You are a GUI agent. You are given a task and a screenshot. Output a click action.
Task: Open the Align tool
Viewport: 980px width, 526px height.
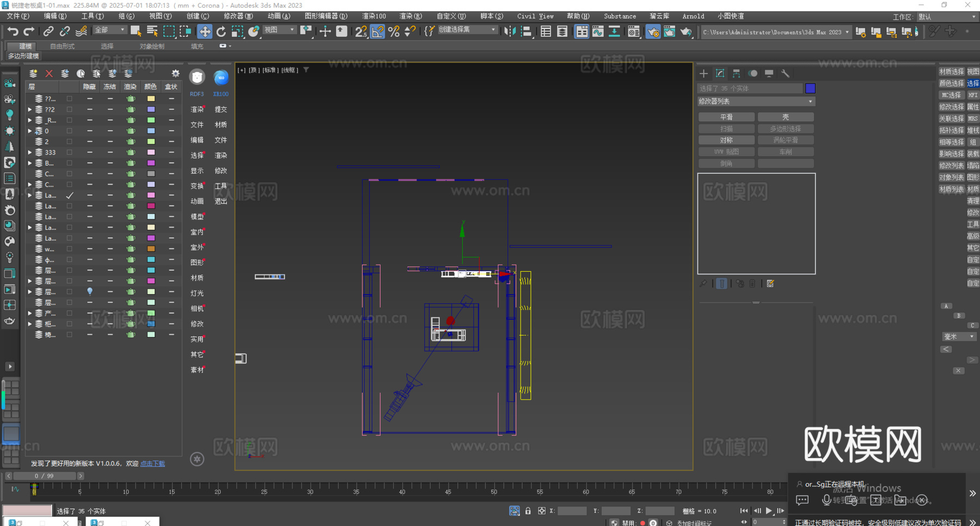pos(526,32)
